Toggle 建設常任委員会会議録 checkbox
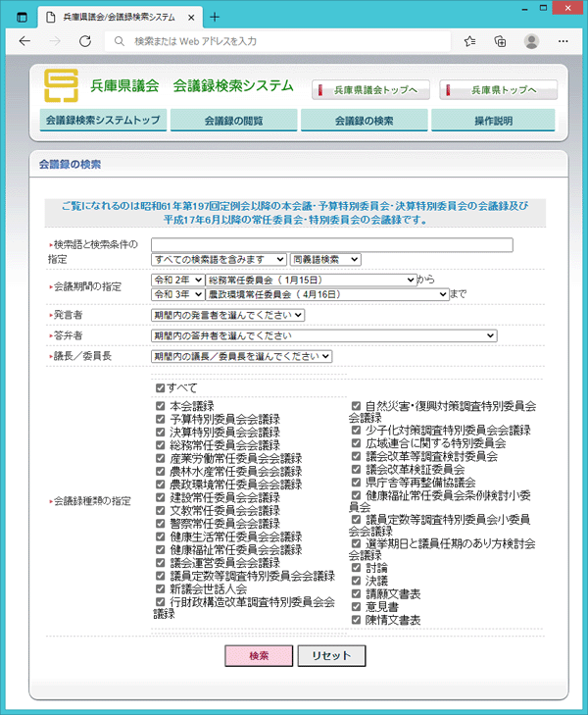Screen dimensions: 588x715 161,497
